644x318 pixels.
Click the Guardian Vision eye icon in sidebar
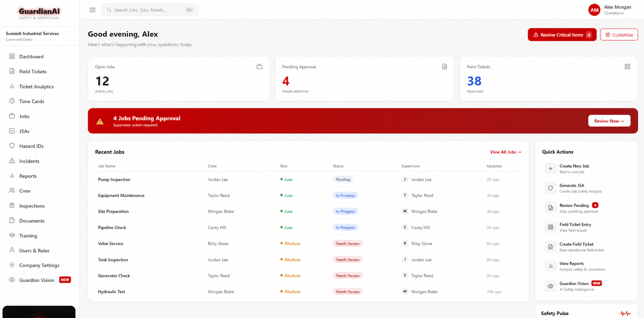coord(12,280)
